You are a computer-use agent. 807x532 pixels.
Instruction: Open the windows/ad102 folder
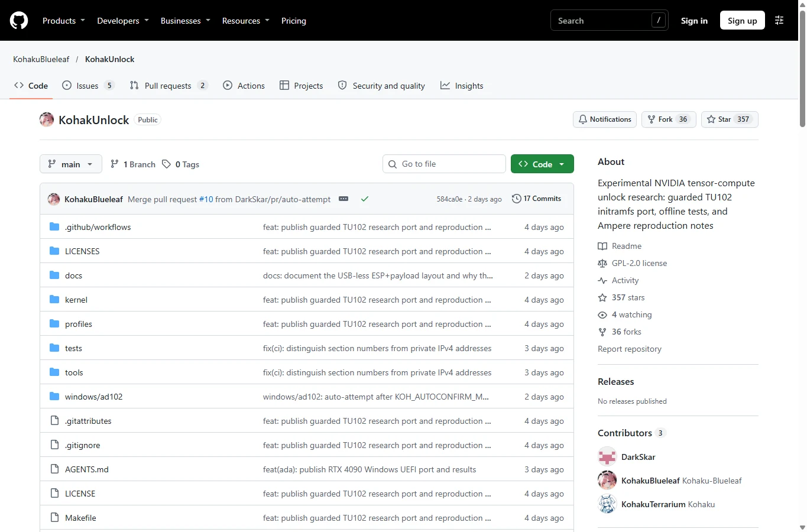pos(93,397)
